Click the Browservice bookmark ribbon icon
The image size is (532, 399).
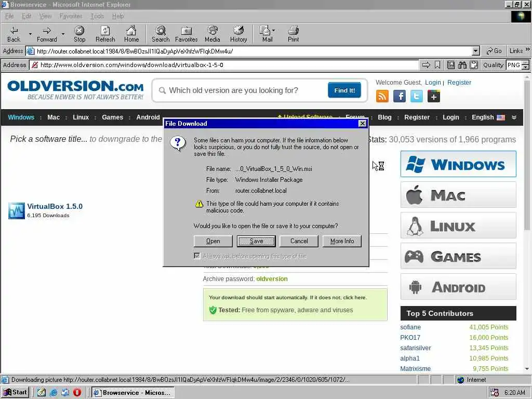[437, 65]
